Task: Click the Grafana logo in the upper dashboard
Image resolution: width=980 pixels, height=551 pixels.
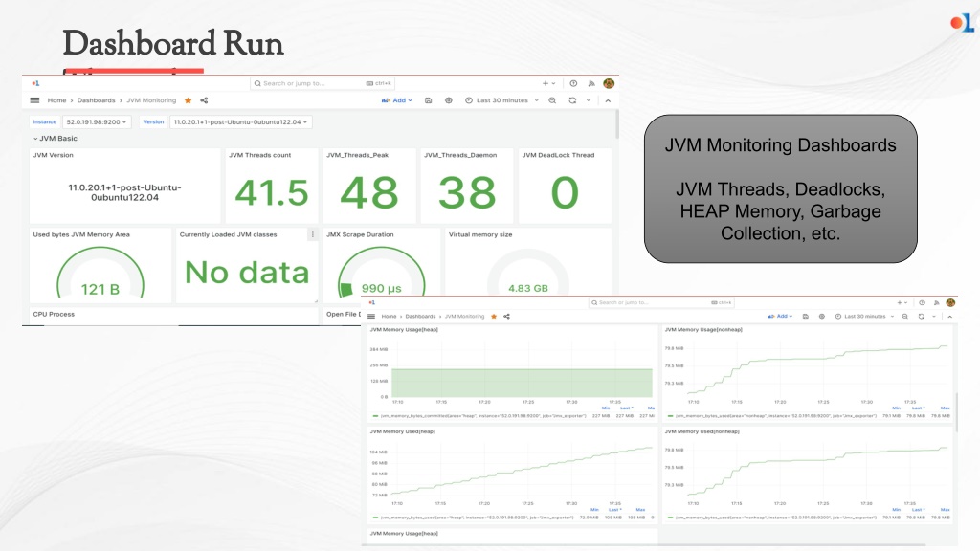Action: click(35, 83)
